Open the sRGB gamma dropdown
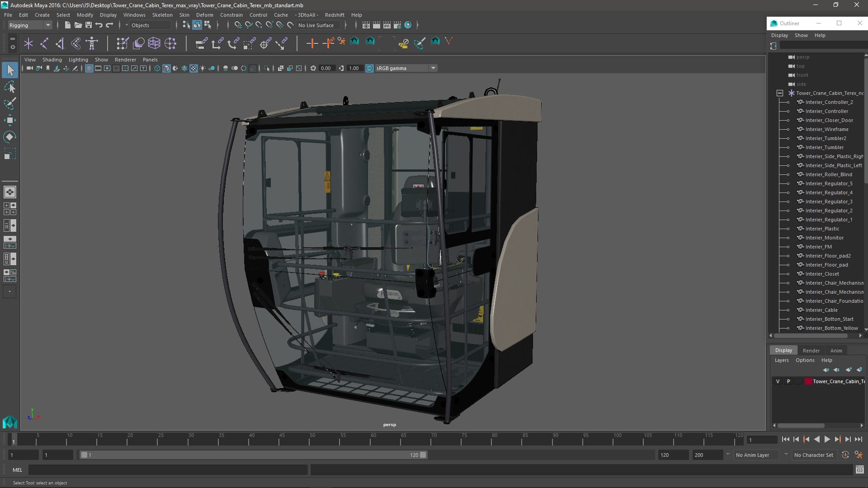This screenshot has height=488, width=868. click(x=433, y=68)
